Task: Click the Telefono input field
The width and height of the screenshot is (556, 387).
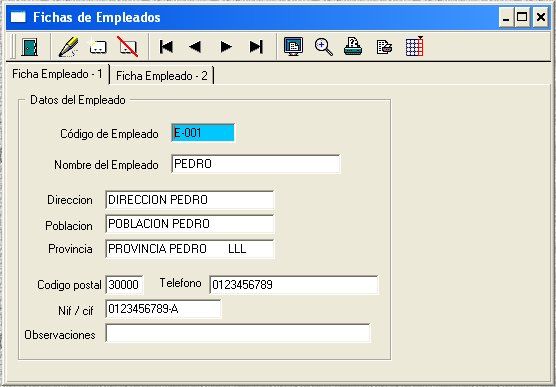Action: tap(294, 285)
